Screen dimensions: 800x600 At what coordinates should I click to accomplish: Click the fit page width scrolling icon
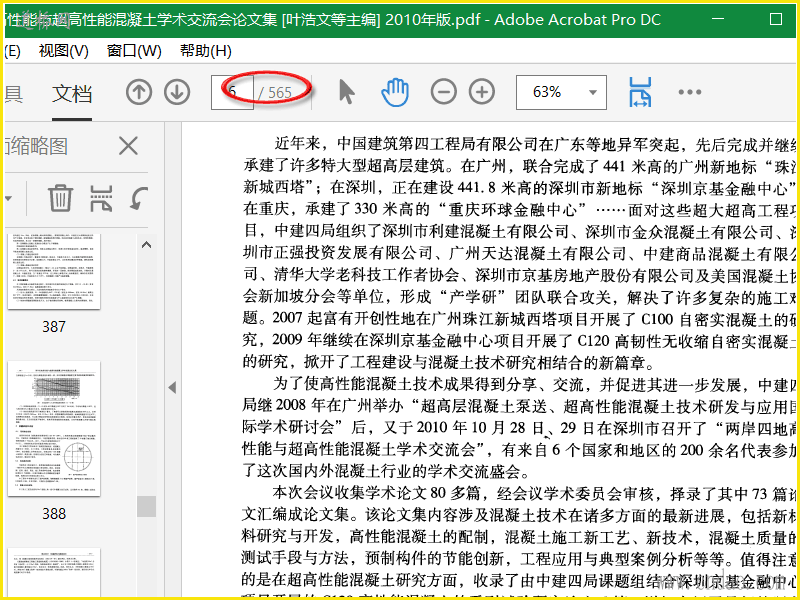pyautogui.click(x=640, y=92)
